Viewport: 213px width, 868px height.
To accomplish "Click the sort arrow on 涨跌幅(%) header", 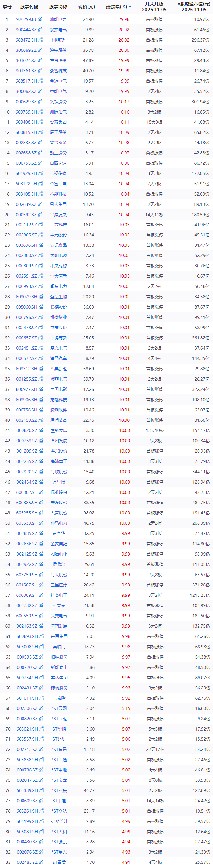I will coord(130,7).
